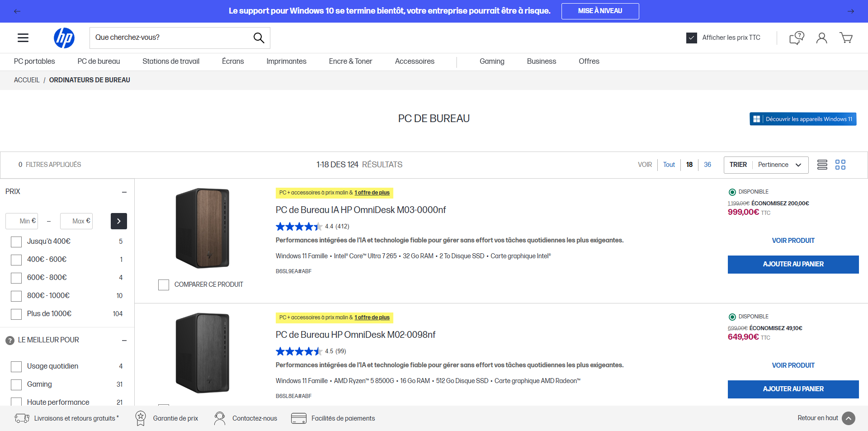Click MISE À NIVEAU banner button
This screenshot has width=868, height=431.
(x=600, y=11)
